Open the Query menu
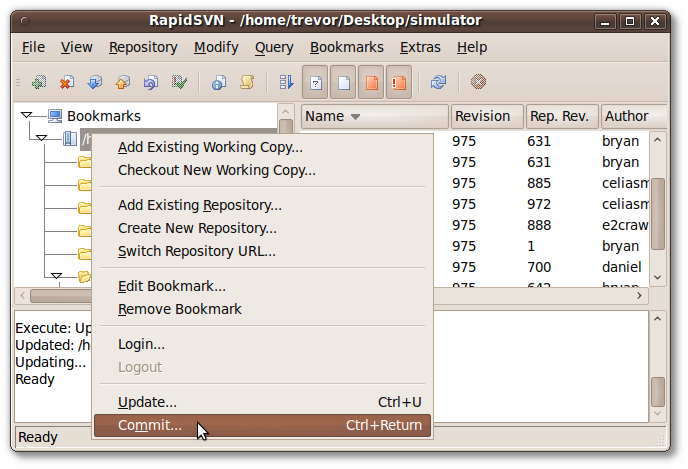The image size is (688, 469). [274, 47]
